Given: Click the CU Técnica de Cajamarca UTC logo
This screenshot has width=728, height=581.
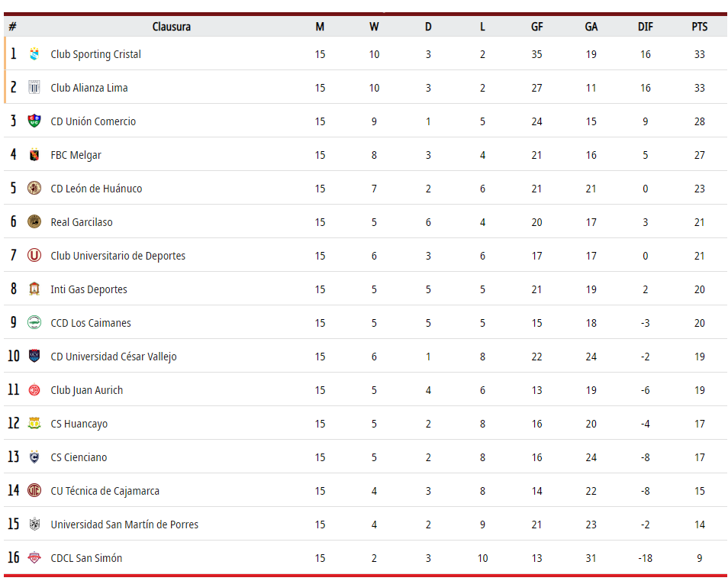Looking at the screenshot, I should pos(34,490).
